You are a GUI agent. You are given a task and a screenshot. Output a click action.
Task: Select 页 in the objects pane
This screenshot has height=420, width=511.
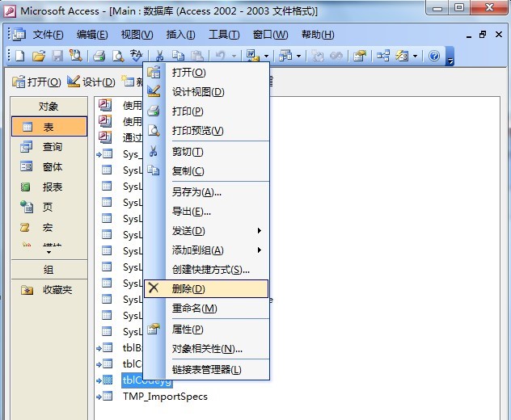click(x=49, y=207)
